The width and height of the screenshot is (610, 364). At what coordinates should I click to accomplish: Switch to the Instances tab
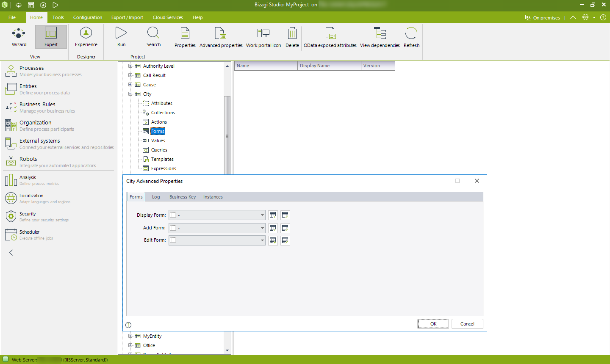[x=213, y=197]
